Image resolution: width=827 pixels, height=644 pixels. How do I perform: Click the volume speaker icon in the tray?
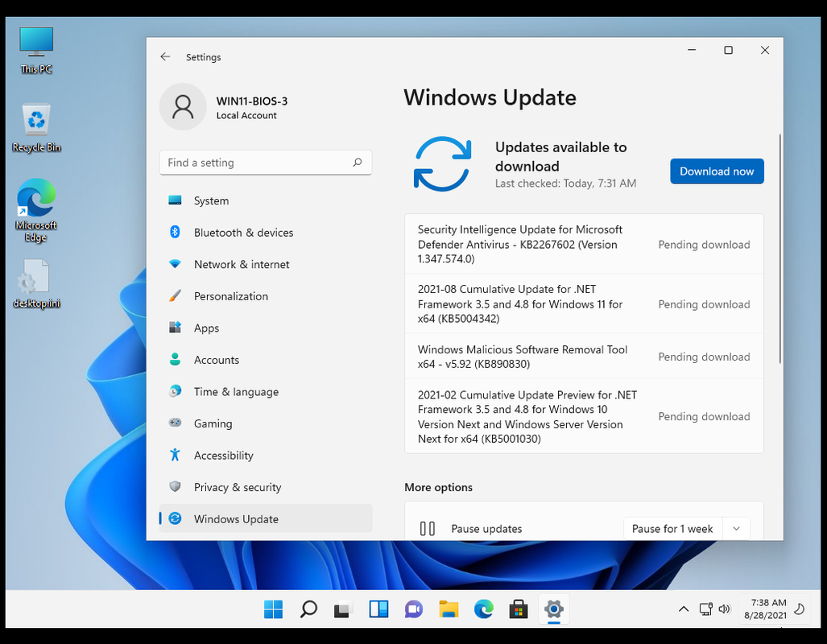(x=725, y=609)
